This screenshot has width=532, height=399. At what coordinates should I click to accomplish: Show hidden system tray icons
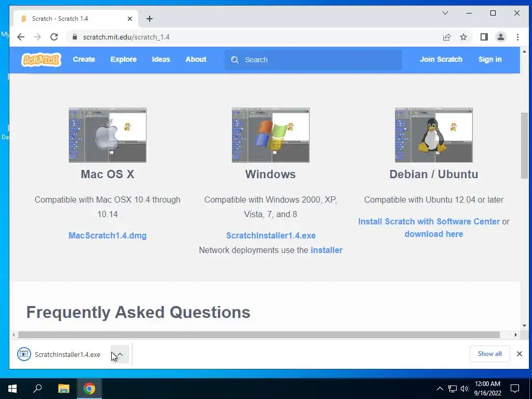(x=440, y=389)
